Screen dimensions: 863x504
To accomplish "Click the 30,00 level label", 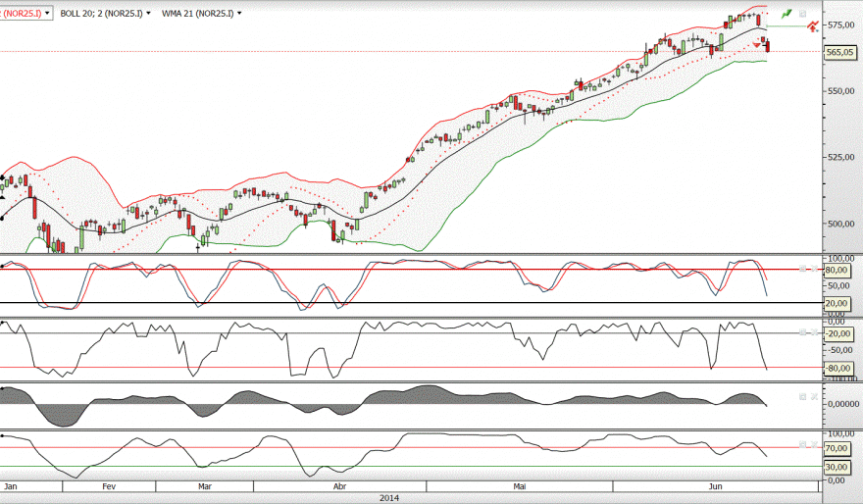I will tap(836, 467).
